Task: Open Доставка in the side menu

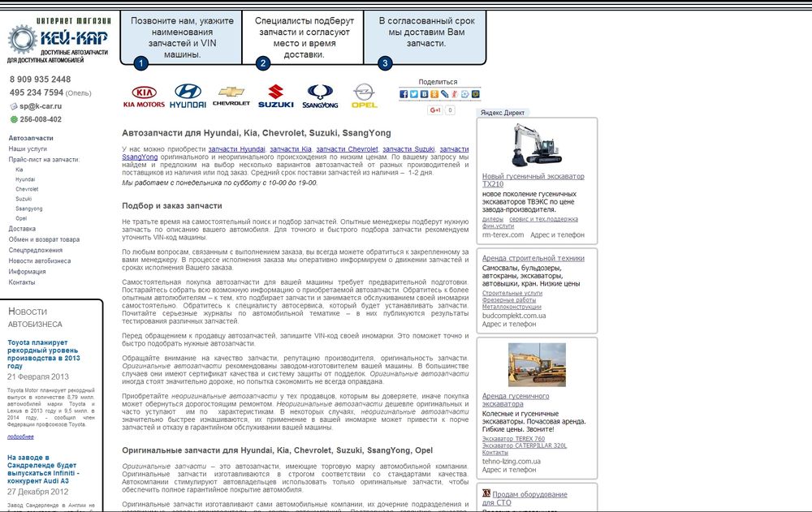Action: pos(22,228)
